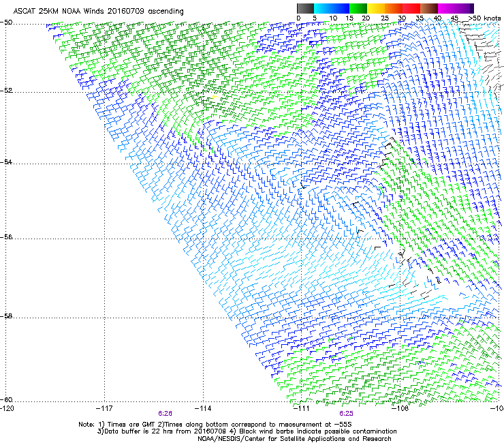Screen dimensions: 504x443
Task: Select the red 30-35 knots legend segment
Action: 411,8
